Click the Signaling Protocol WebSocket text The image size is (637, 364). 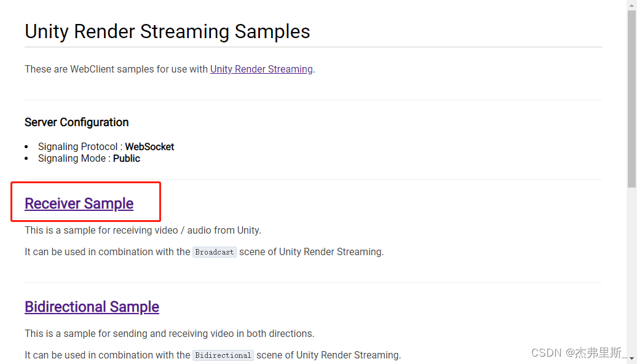coord(106,146)
